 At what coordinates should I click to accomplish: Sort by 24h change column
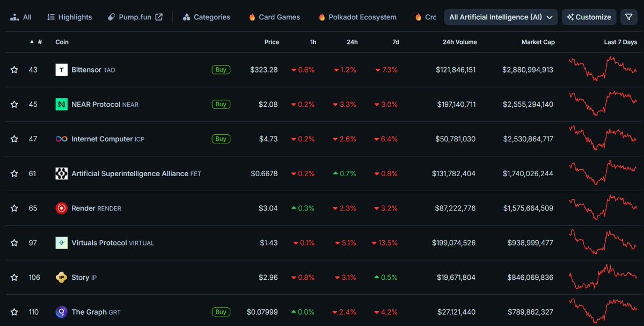pyautogui.click(x=352, y=42)
